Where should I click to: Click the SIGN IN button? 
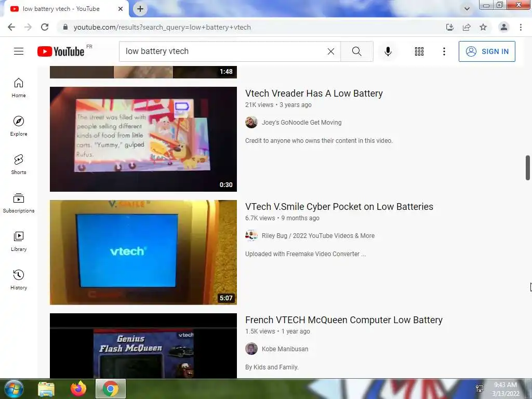tap(487, 51)
